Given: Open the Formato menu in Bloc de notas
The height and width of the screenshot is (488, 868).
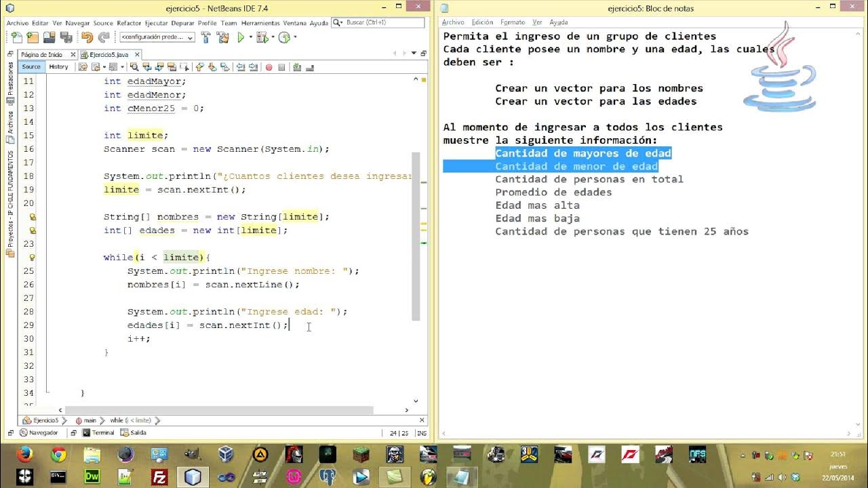Looking at the screenshot, I should click(513, 22).
